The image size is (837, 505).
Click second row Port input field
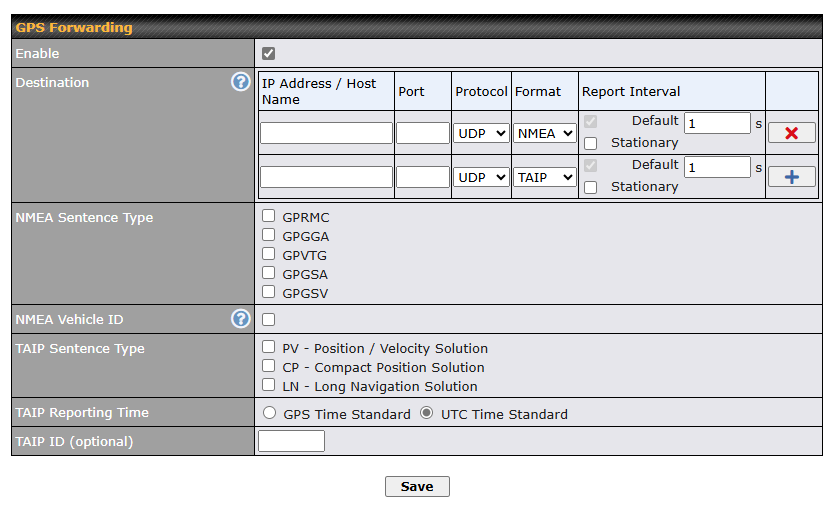click(x=423, y=177)
